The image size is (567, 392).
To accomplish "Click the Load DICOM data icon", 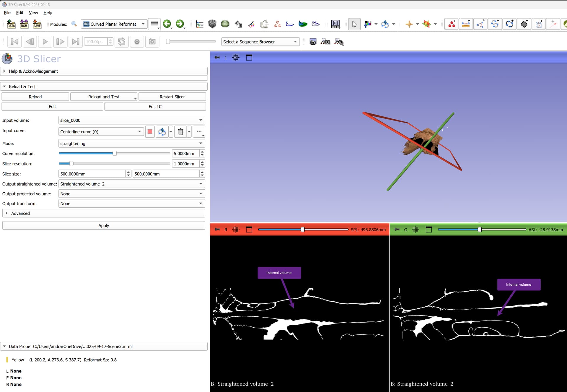I will click(24, 24).
